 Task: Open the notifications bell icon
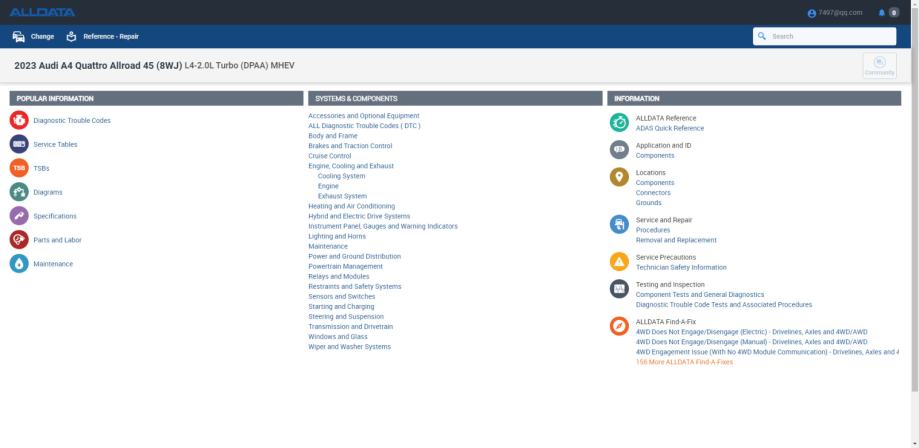[881, 13]
